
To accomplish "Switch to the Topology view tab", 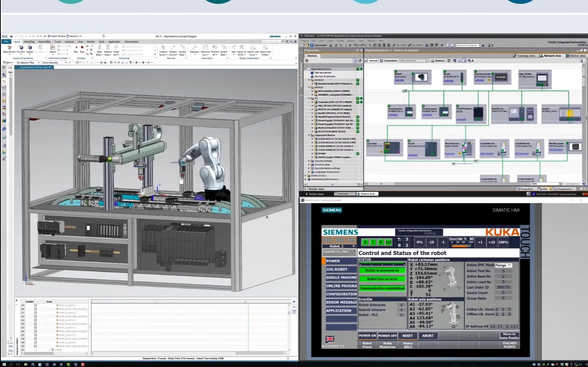I will click(524, 56).
